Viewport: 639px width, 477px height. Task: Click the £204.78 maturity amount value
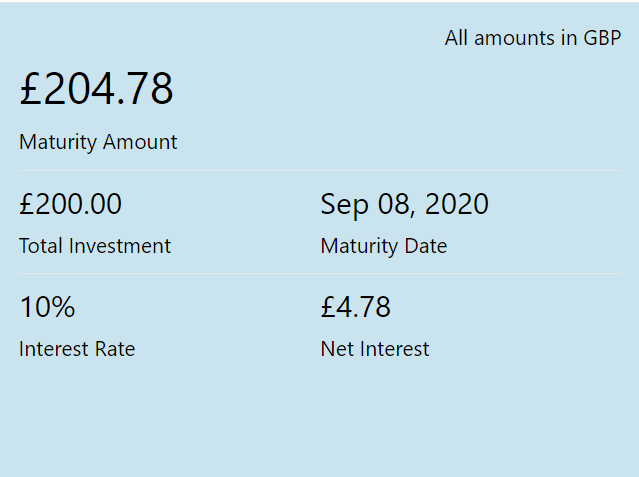pos(97,88)
